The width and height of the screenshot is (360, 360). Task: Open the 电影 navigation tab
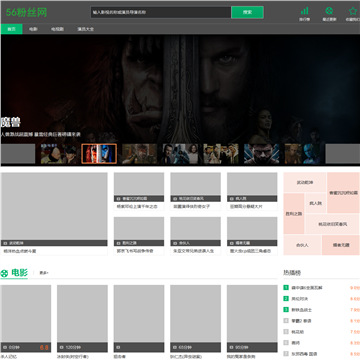(33, 29)
